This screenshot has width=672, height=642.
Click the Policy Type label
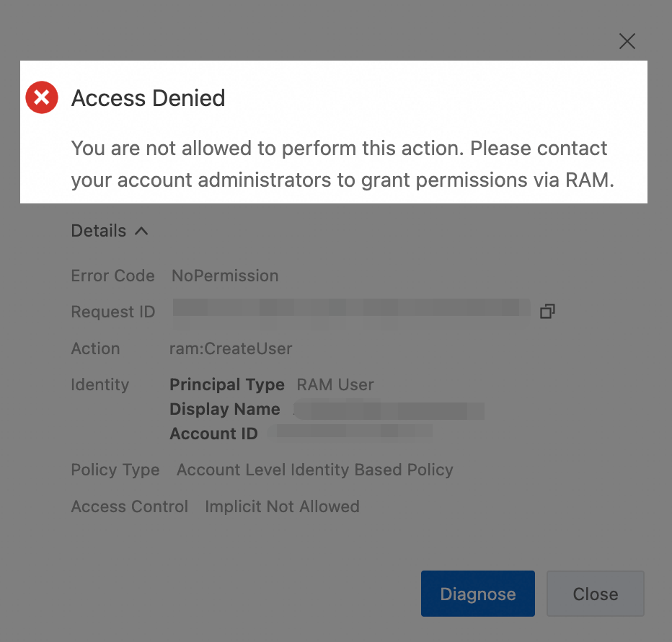[x=115, y=470]
